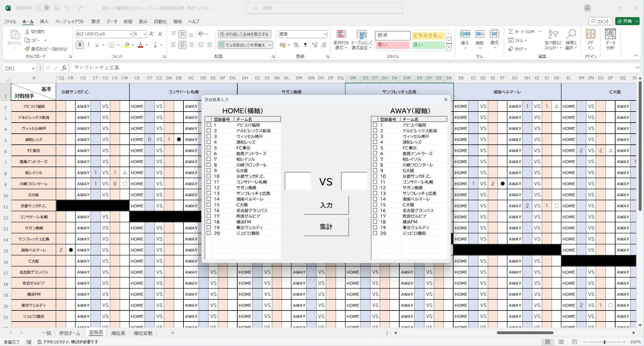Open the File (ファイル) menu
The width and height of the screenshot is (644, 346).
10,22
